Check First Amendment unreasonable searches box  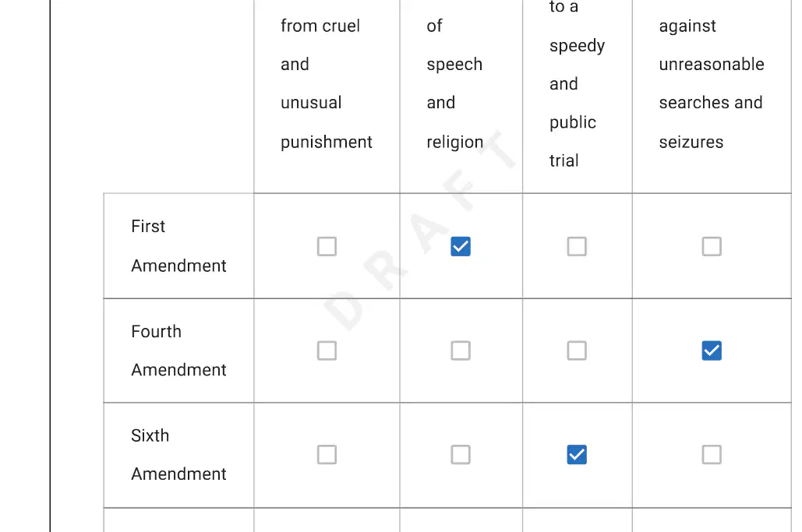[712, 246]
